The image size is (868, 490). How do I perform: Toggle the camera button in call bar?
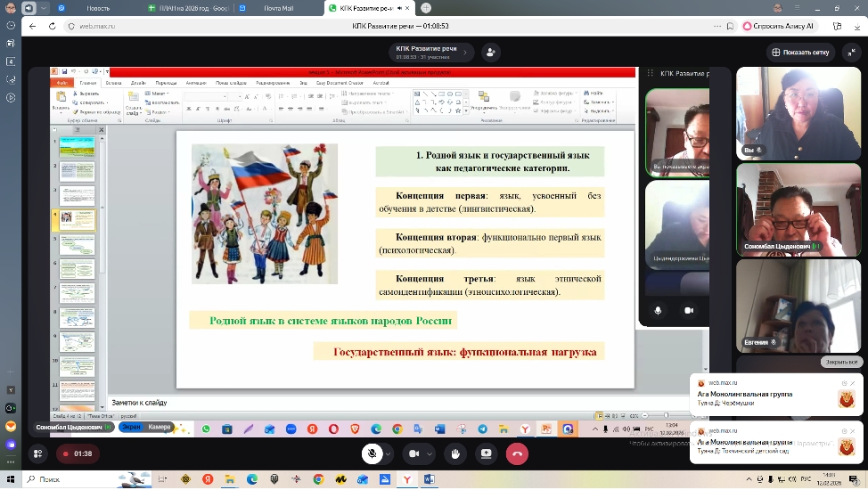coord(414,453)
